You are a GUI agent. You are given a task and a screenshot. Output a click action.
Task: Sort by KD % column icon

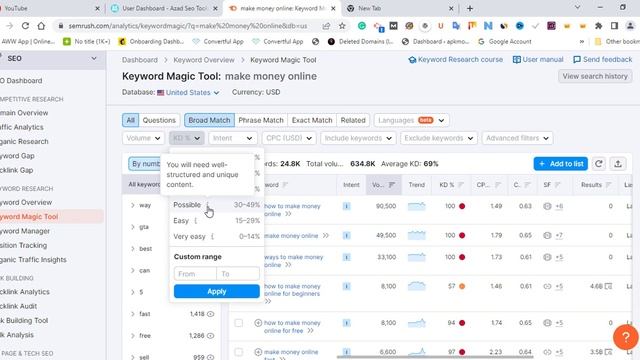pos(461,185)
